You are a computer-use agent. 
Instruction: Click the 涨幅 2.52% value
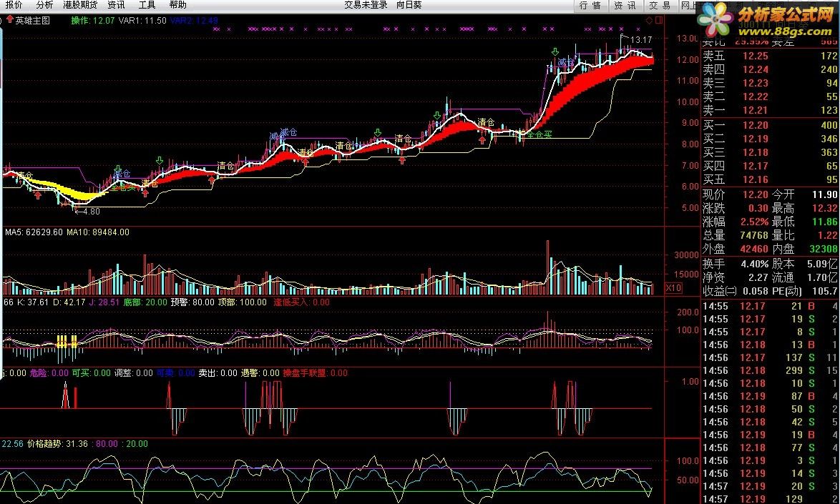(755, 222)
